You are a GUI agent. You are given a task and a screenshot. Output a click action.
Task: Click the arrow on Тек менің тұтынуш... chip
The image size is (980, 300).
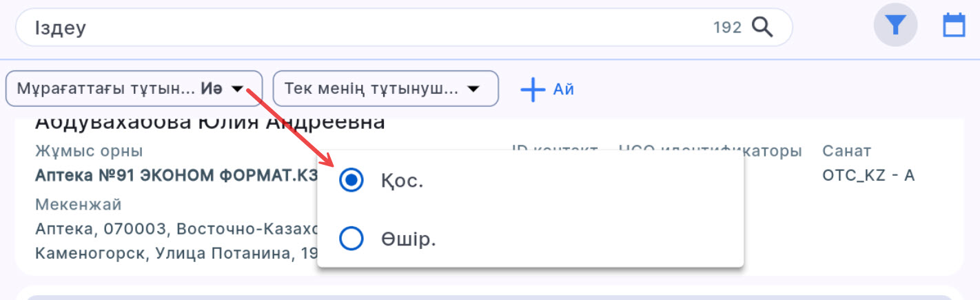coord(473,89)
